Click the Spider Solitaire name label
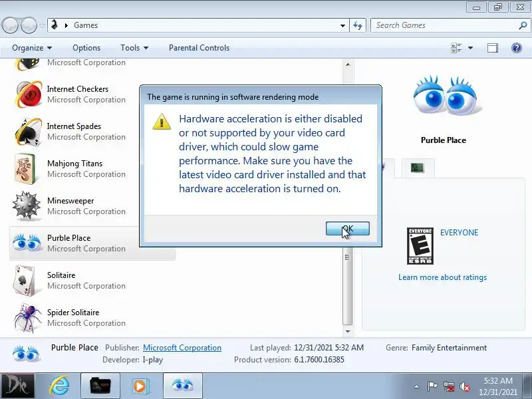The height and width of the screenshot is (399, 532). 73,313
